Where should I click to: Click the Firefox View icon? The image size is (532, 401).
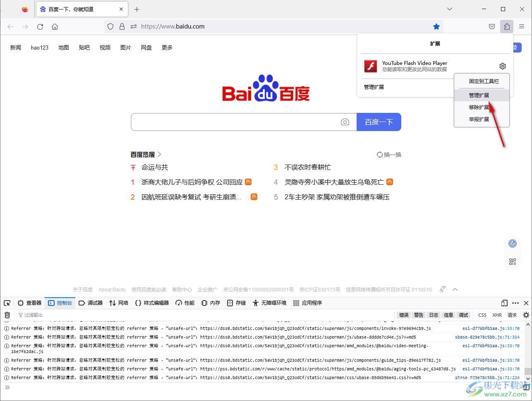click(x=25, y=9)
